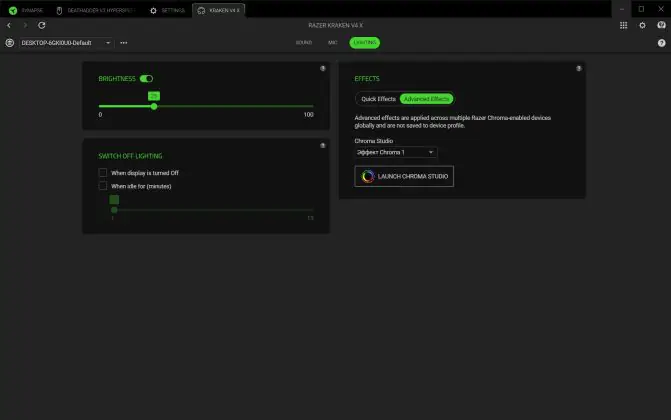This screenshot has height=420, width=671.
Task: Go back with the left arrow
Action: coord(9,25)
